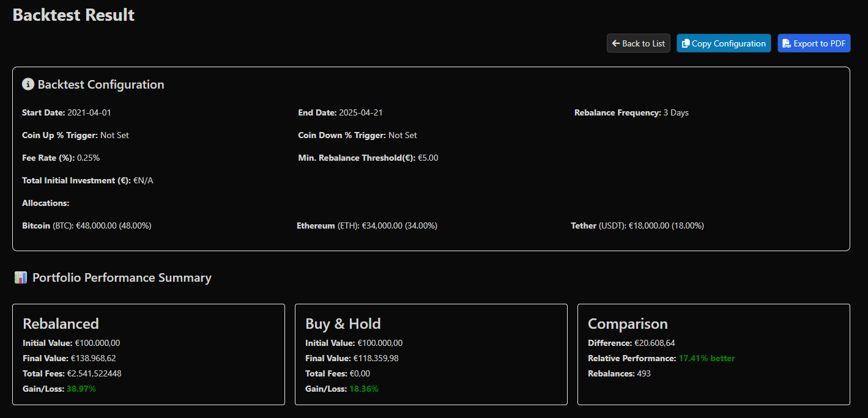Select the Start Date value 2021-04-01

[x=89, y=112]
